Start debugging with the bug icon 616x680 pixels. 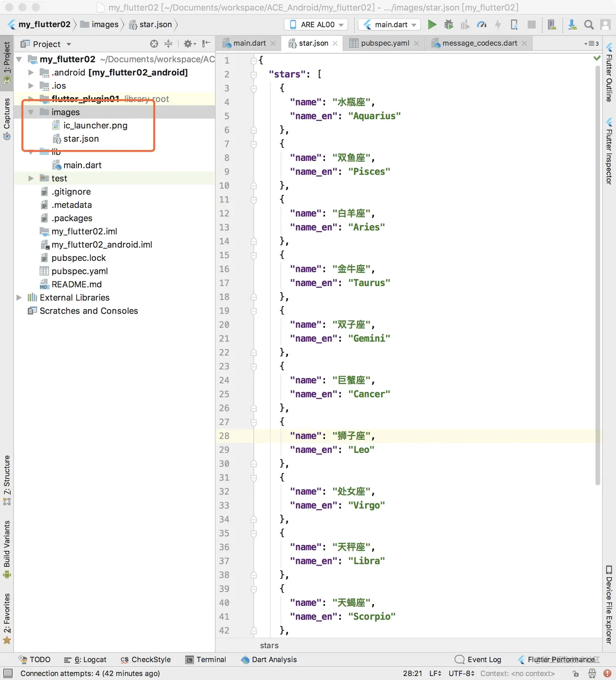pyautogui.click(x=449, y=24)
